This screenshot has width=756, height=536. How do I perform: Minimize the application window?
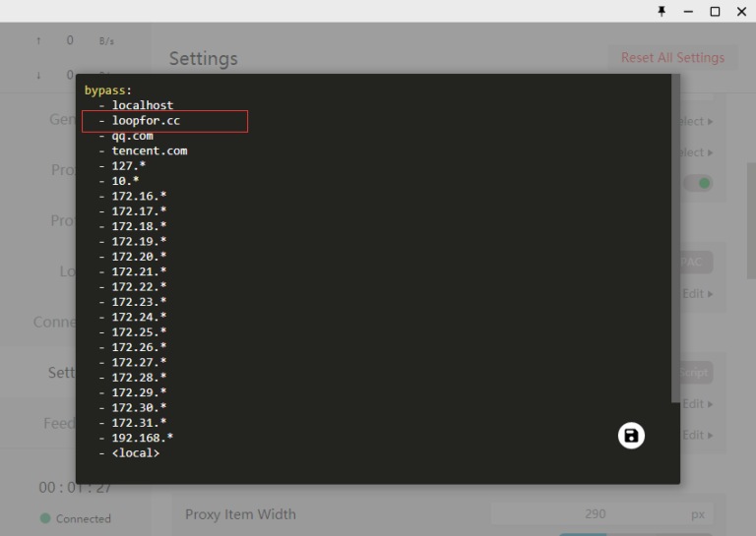(689, 11)
